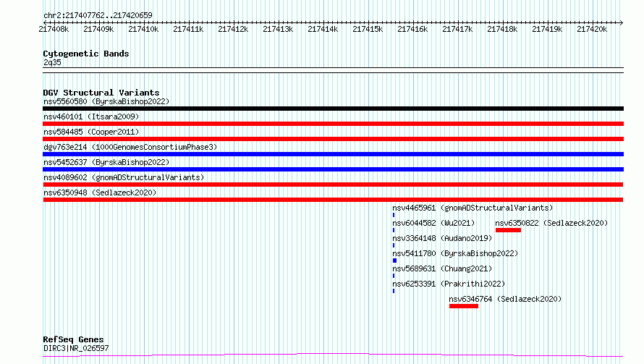Open nsv4089602 (gnomADStructuralVariants) label
Image resolution: width=644 pixels, height=364 pixels.
[124, 177]
